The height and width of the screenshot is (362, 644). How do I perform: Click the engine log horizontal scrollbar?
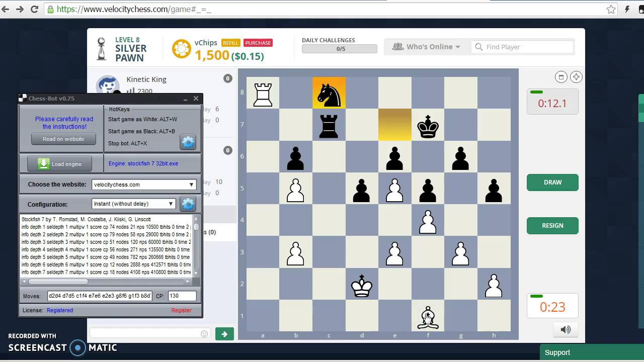point(106,282)
